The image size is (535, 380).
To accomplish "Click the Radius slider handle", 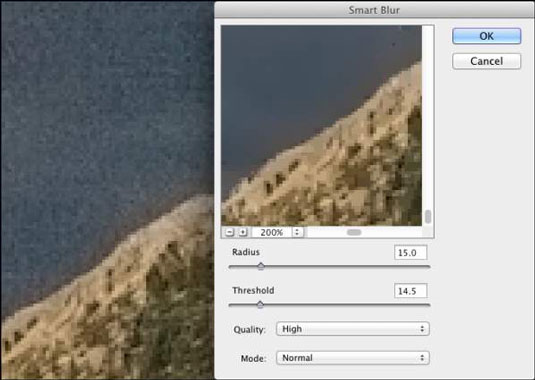I will click(x=261, y=266).
